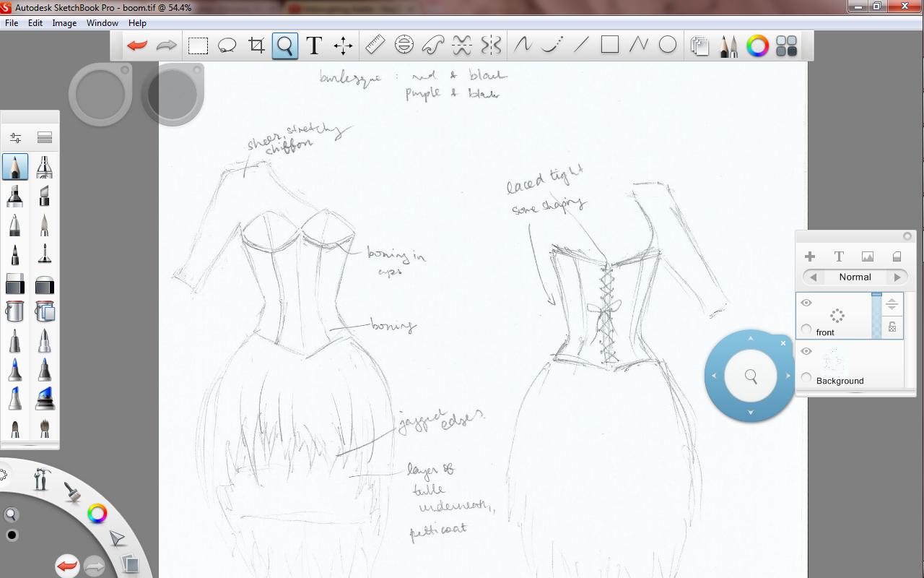This screenshot has width=924, height=578.
Task: Choose the Move/Transform layer tool
Action: pyautogui.click(x=343, y=46)
